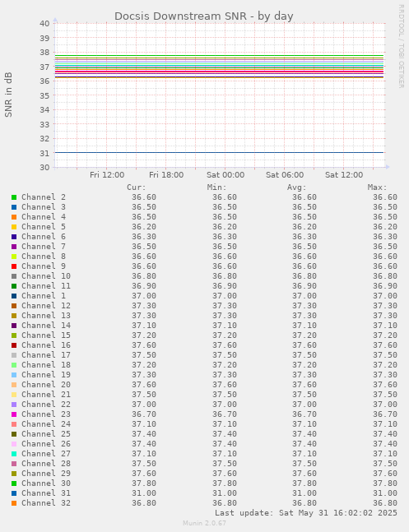This screenshot has width=409, height=532.
Task: Select the Channel 5 yellow legend swatch
Action: click(x=14, y=227)
